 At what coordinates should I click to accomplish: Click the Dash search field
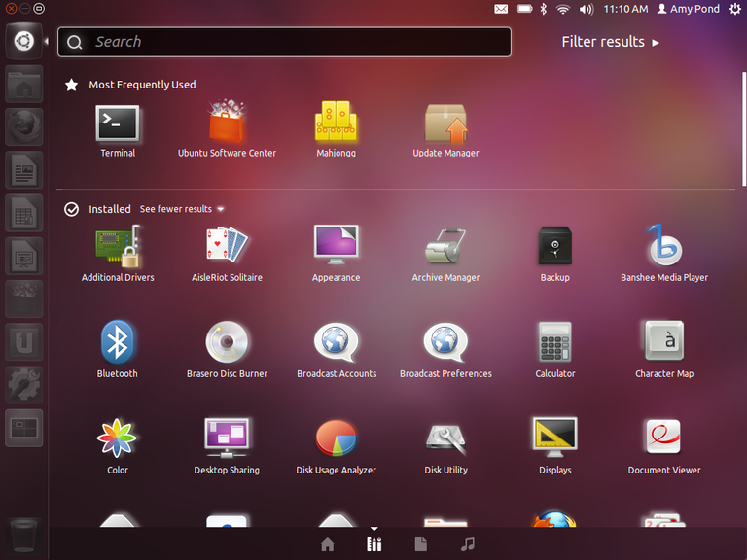(284, 42)
